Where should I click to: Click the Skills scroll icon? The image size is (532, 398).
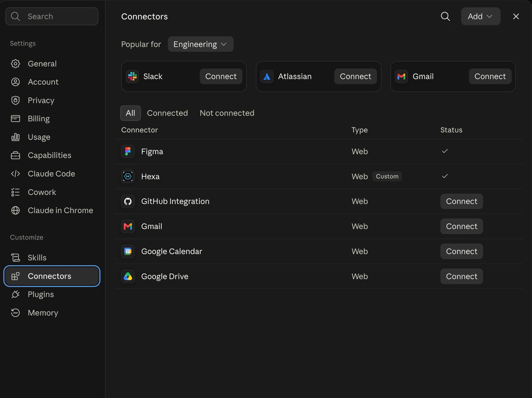click(x=15, y=258)
